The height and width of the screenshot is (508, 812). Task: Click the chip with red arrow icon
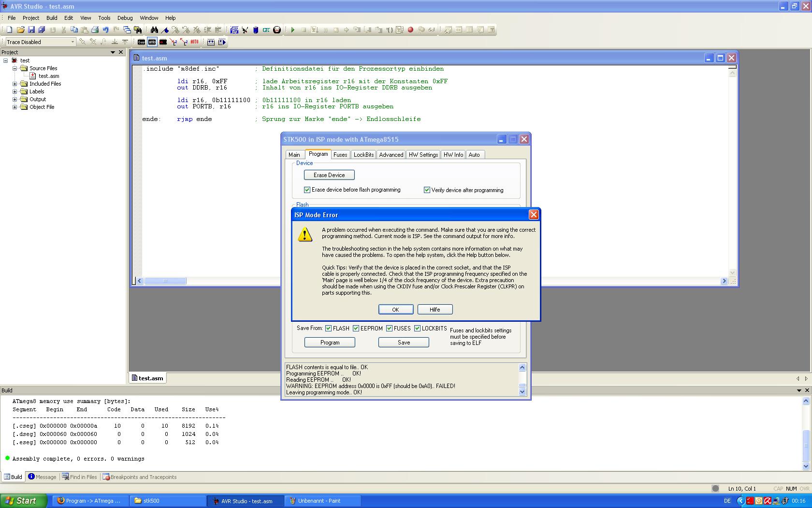(163, 42)
